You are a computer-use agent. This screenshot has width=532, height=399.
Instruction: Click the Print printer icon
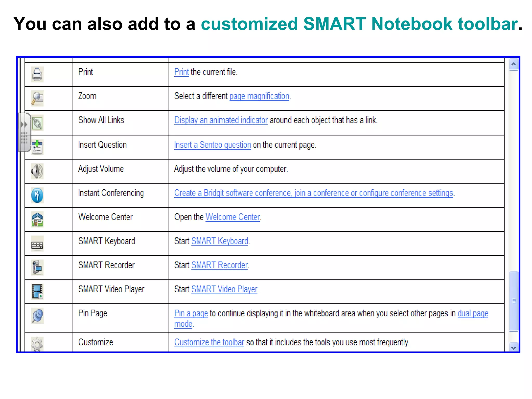37,75
